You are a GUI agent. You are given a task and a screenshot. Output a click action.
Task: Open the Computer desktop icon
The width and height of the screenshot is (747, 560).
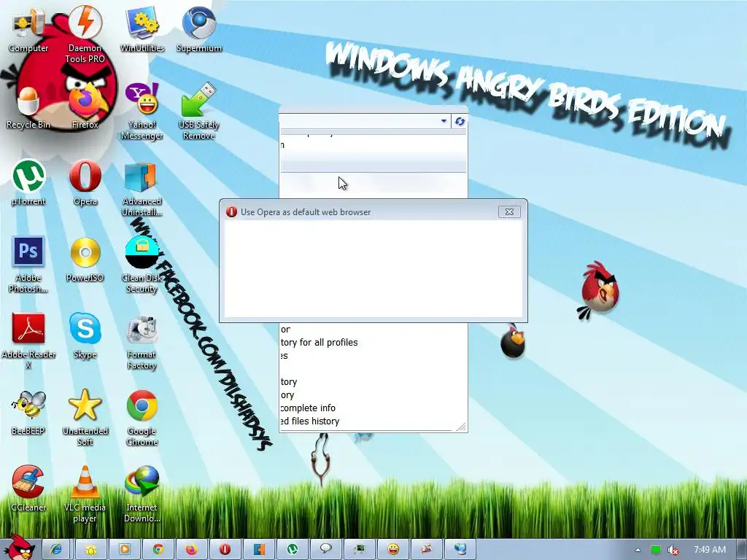pos(28,28)
